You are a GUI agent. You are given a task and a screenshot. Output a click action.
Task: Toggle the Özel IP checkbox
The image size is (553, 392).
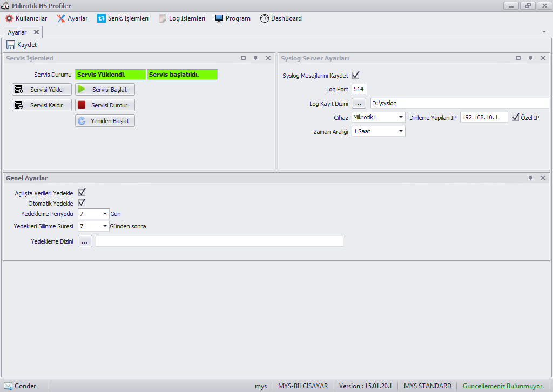[x=515, y=117]
